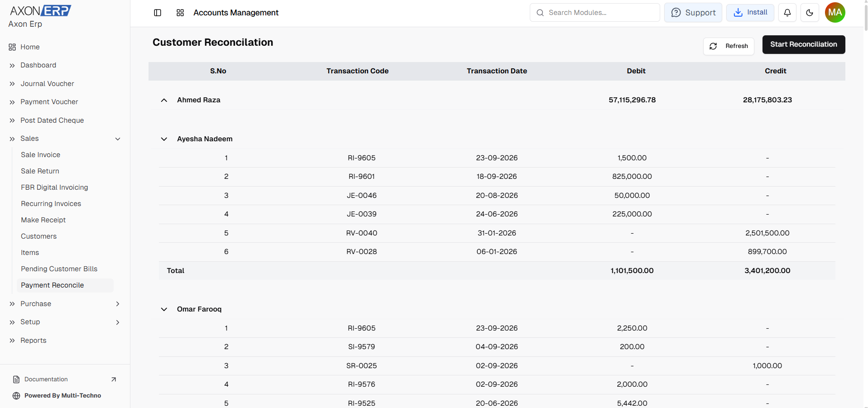Open Sale Return submenu item
The width and height of the screenshot is (868, 408).
coord(40,171)
